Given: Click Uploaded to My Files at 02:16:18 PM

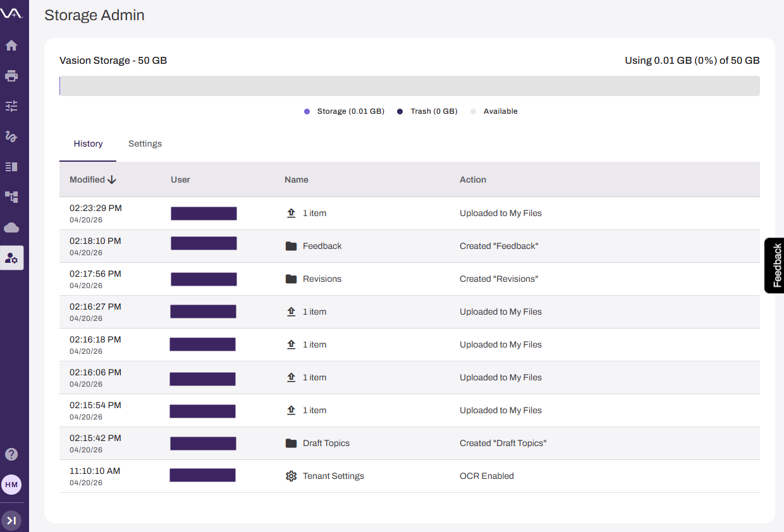Looking at the screenshot, I should click(501, 345).
